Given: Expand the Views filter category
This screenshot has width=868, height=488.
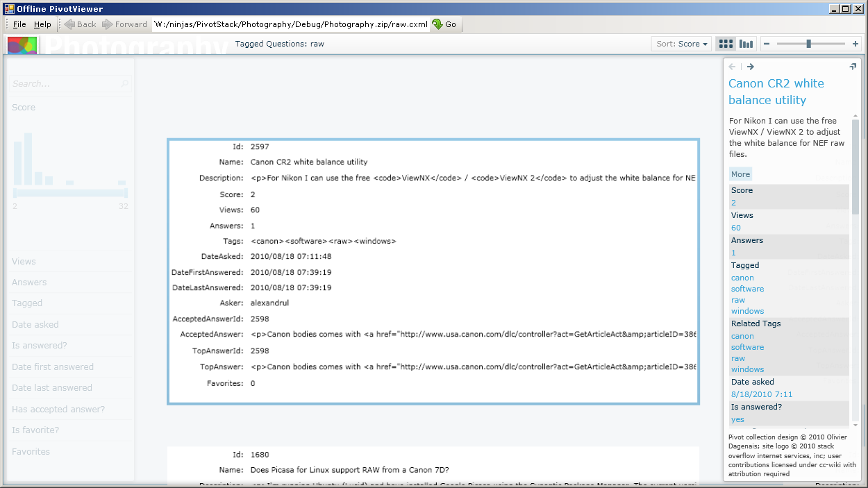Looking at the screenshot, I should click(x=24, y=262).
